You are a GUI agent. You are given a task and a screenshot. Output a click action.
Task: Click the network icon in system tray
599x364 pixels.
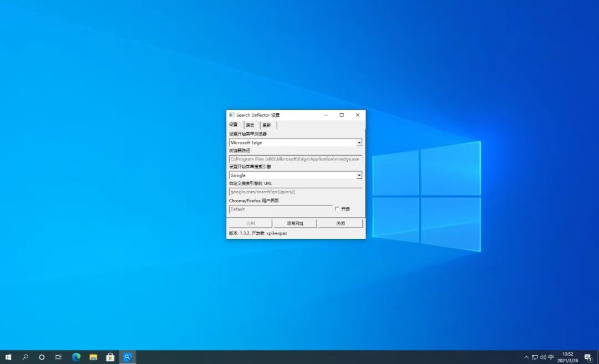pos(535,357)
